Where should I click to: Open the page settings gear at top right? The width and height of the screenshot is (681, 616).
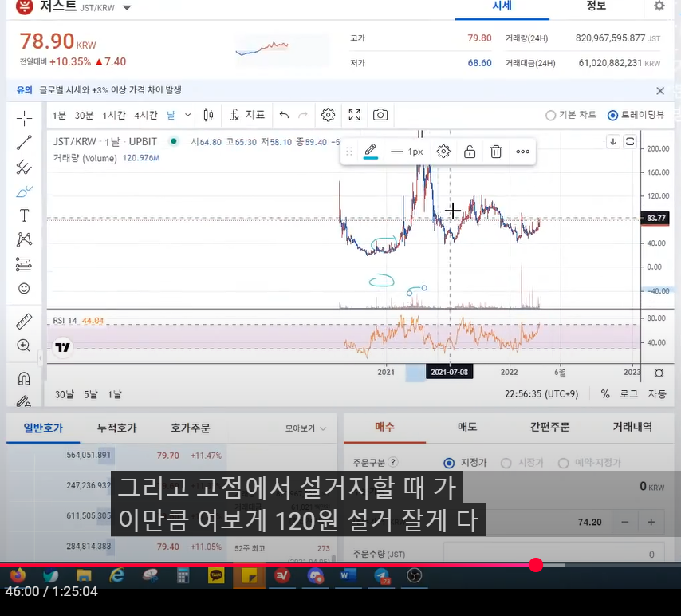[659, 6]
